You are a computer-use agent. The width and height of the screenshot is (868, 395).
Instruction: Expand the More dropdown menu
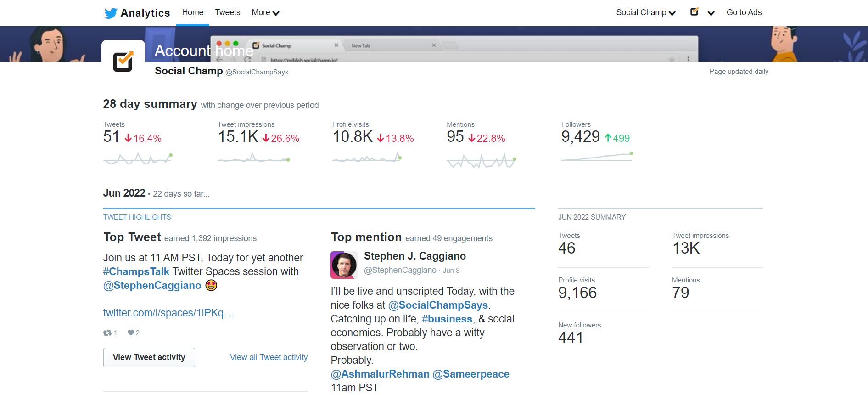(265, 12)
